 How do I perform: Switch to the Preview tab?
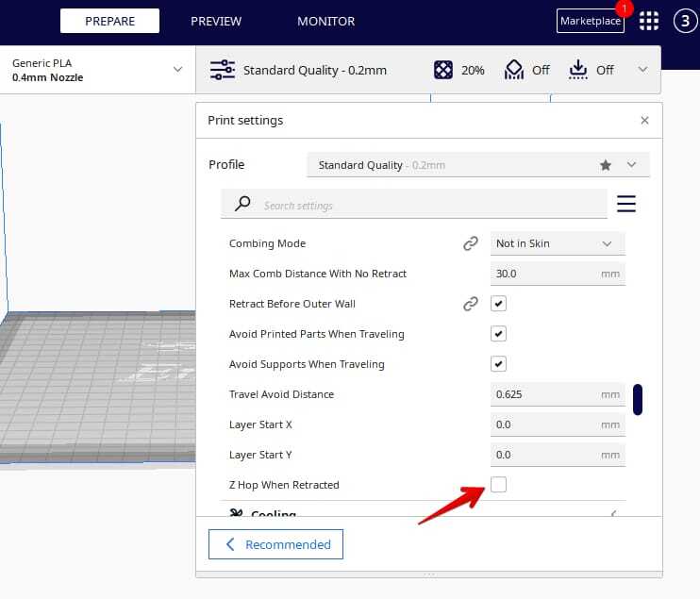click(x=216, y=21)
